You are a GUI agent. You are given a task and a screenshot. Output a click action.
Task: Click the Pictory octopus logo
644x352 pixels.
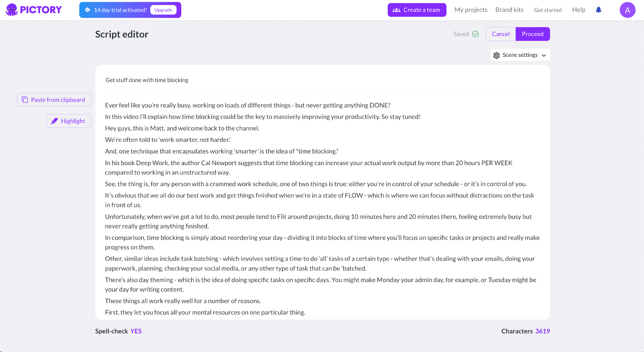pos(12,10)
